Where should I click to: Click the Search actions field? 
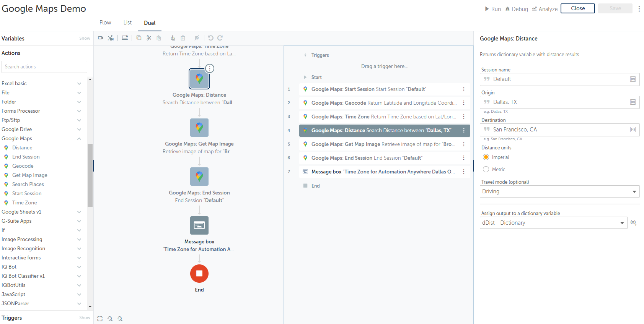click(x=44, y=66)
